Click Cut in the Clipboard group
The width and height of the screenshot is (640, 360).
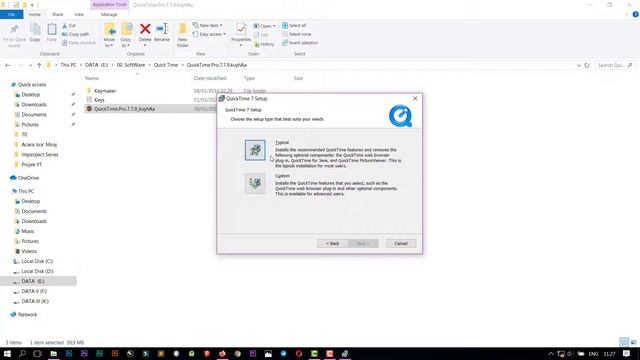69,26
